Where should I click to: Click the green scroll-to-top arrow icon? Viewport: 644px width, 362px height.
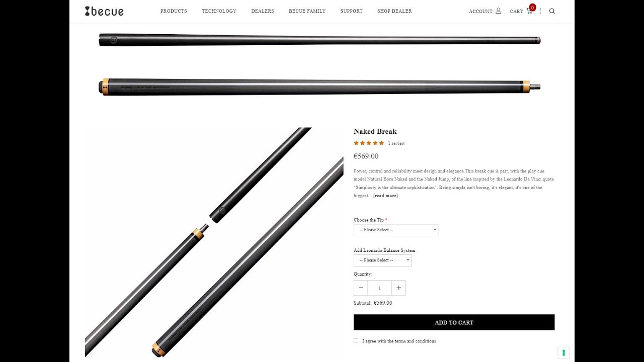coord(563,353)
